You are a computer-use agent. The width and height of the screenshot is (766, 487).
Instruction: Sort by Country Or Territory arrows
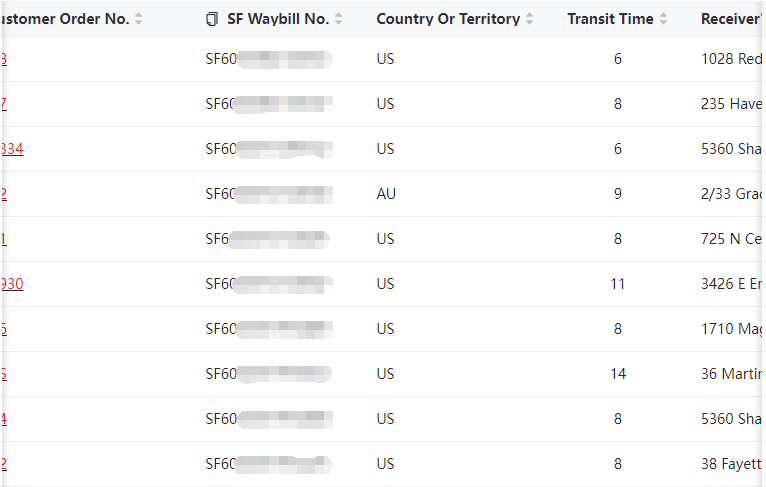[x=530, y=19]
